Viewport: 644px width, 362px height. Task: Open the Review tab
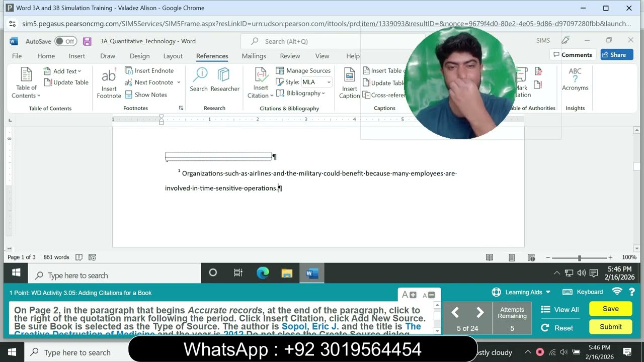click(290, 56)
